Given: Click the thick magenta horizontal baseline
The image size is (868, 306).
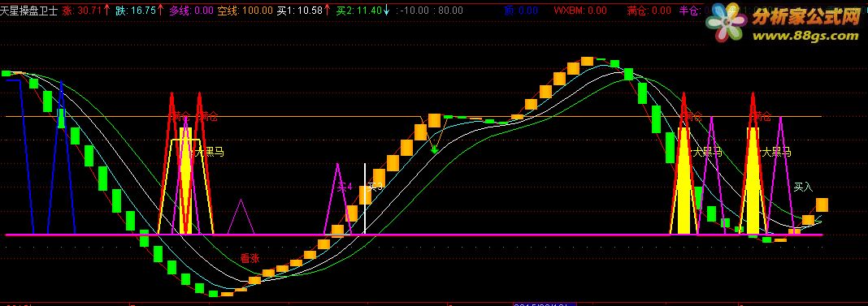Looking at the screenshot, I should pos(414,235).
